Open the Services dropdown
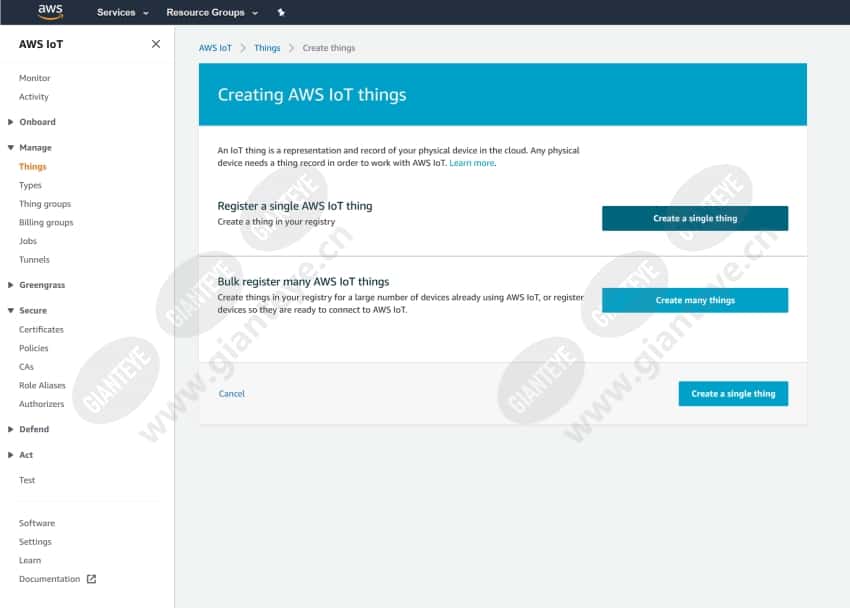The image size is (850, 608). click(123, 12)
